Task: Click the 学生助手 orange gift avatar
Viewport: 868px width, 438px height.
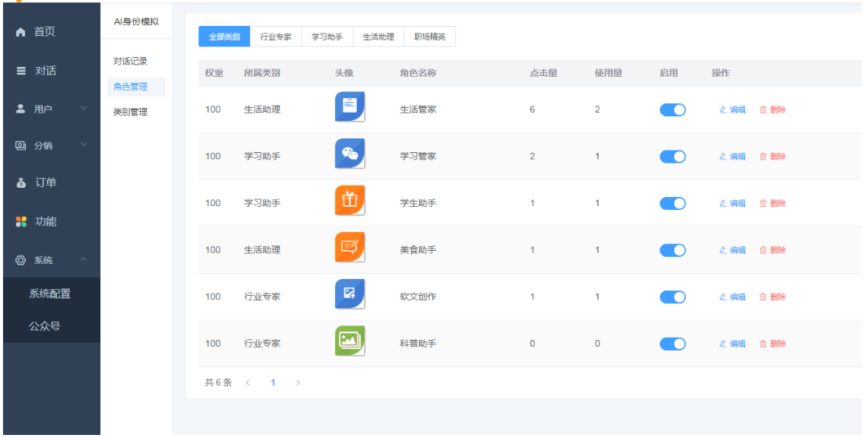Action: coord(350,200)
